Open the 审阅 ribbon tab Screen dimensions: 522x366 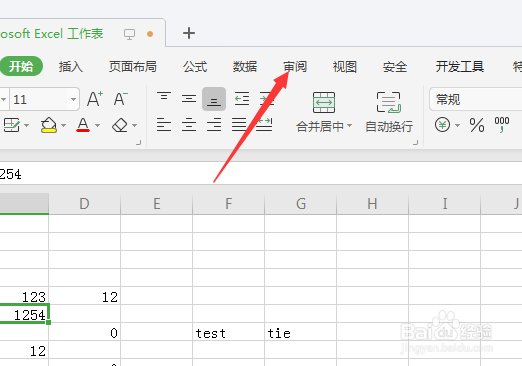point(295,67)
